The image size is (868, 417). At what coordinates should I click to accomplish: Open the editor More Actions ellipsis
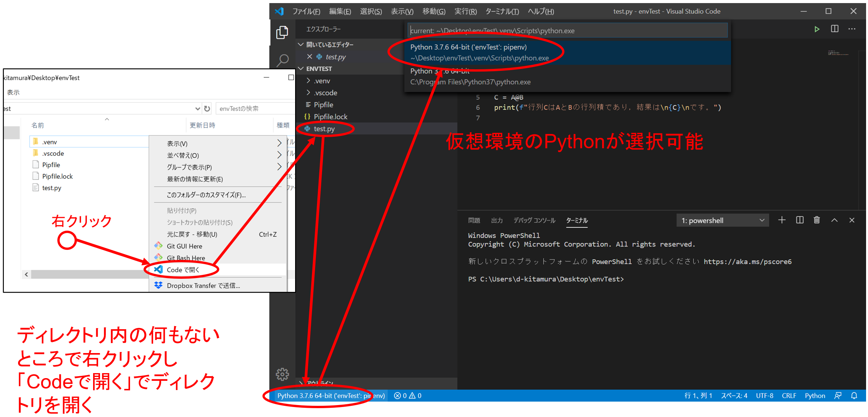point(852,29)
